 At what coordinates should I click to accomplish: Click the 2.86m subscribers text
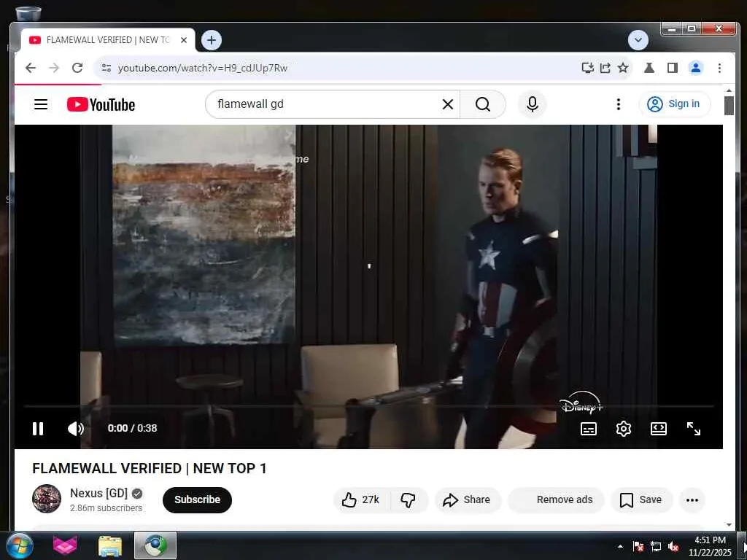click(x=107, y=508)
